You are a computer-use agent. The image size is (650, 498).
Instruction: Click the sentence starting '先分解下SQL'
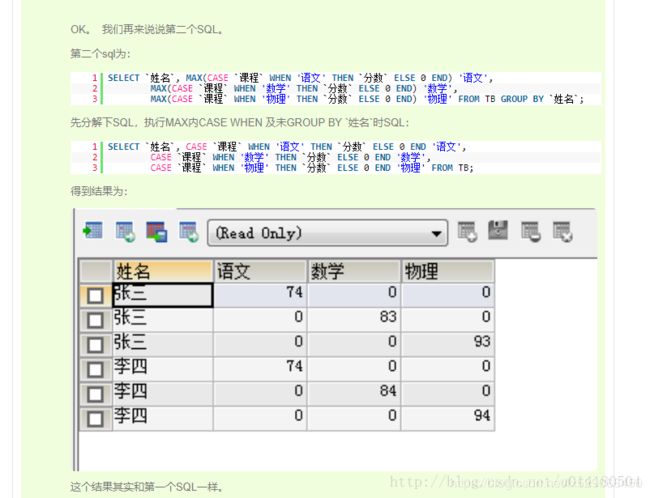[240, 123]
